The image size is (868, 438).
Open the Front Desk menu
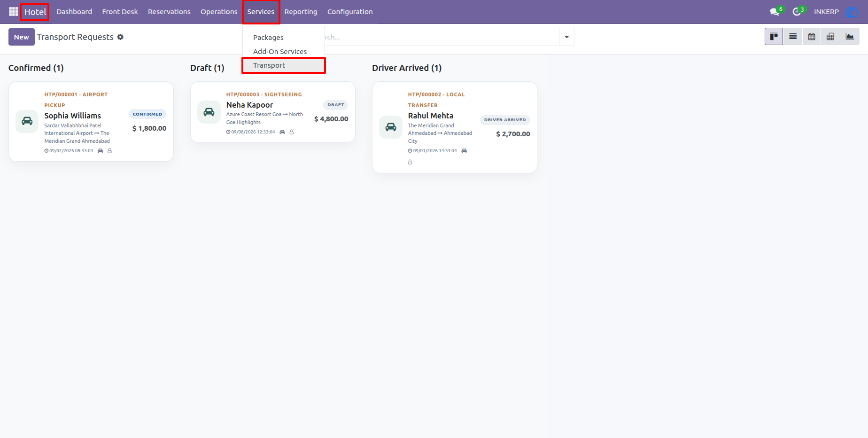(120, 12)
